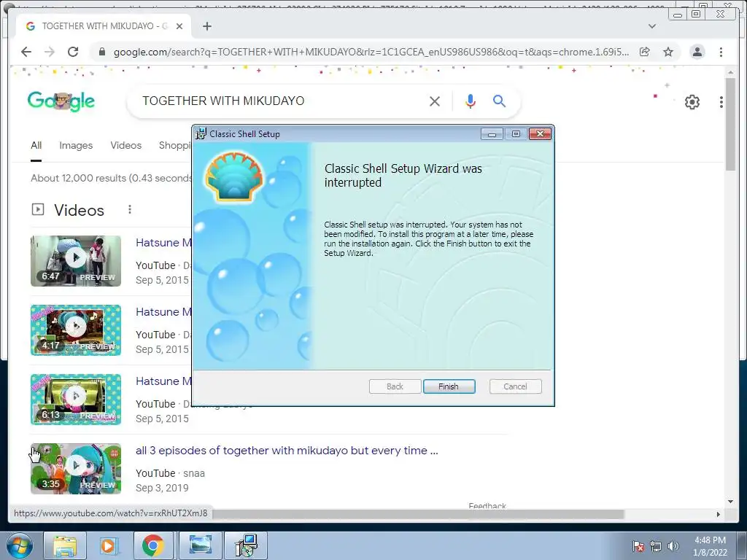This screenshot has width=747, height=560.
Task: Open Google quick settings gear
Action: pyautogui.click(x=692, y=101)
